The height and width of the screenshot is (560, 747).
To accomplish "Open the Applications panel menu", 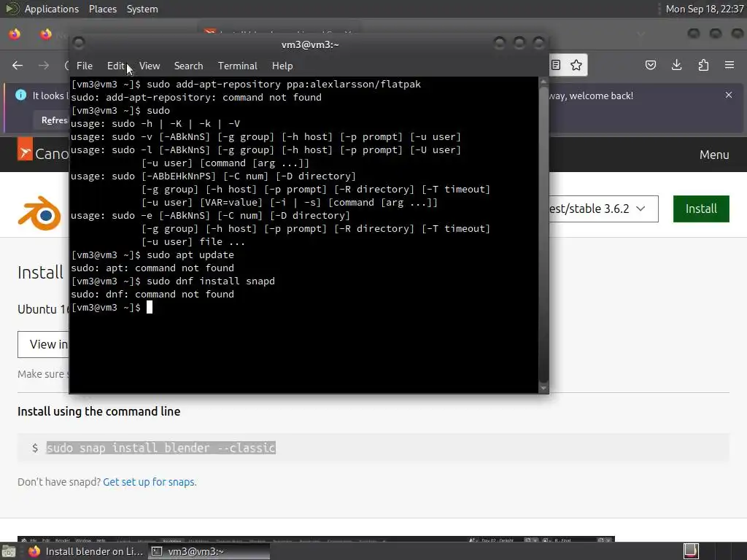I will 52,9.
